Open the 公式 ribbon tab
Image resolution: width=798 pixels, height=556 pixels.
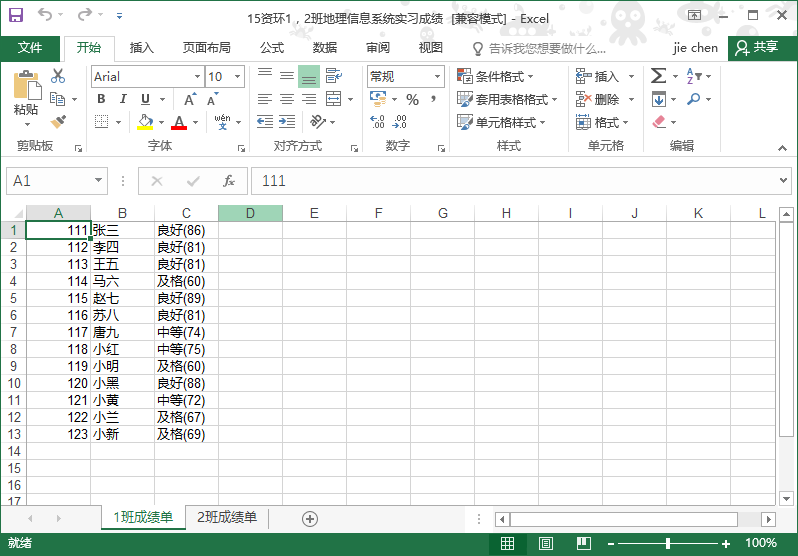(272, 48)
